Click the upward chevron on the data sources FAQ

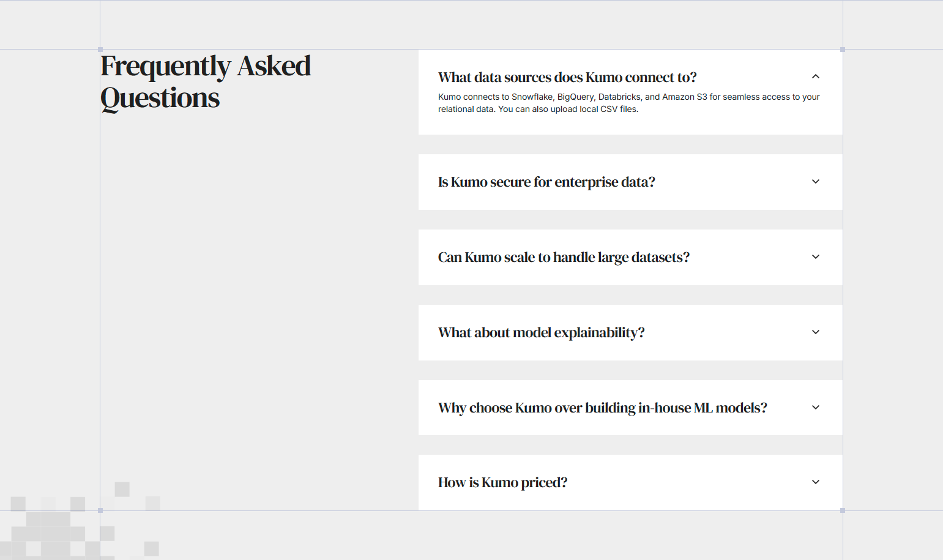pos(815,77)
